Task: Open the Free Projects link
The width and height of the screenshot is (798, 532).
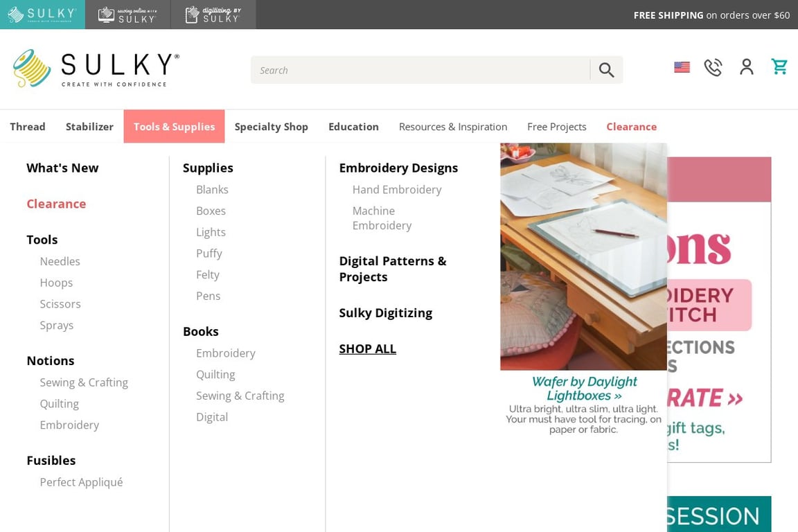Action: tap(557, 126)
